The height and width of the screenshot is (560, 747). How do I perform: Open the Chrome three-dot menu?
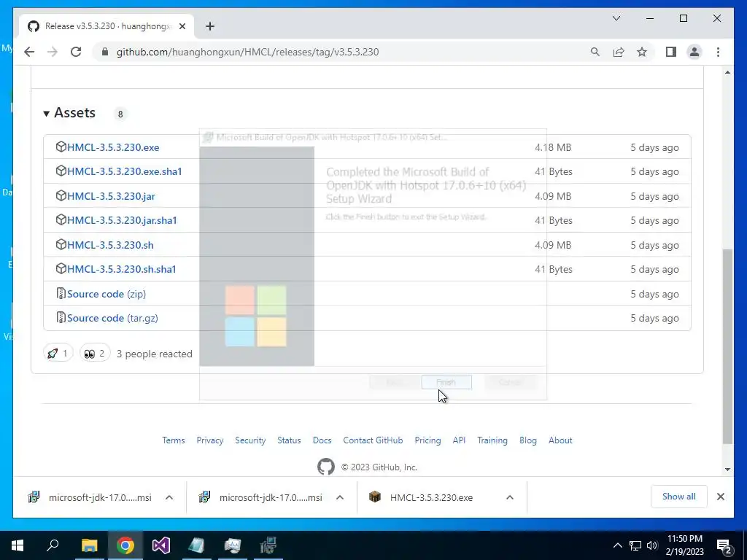(x=718, y=52)
